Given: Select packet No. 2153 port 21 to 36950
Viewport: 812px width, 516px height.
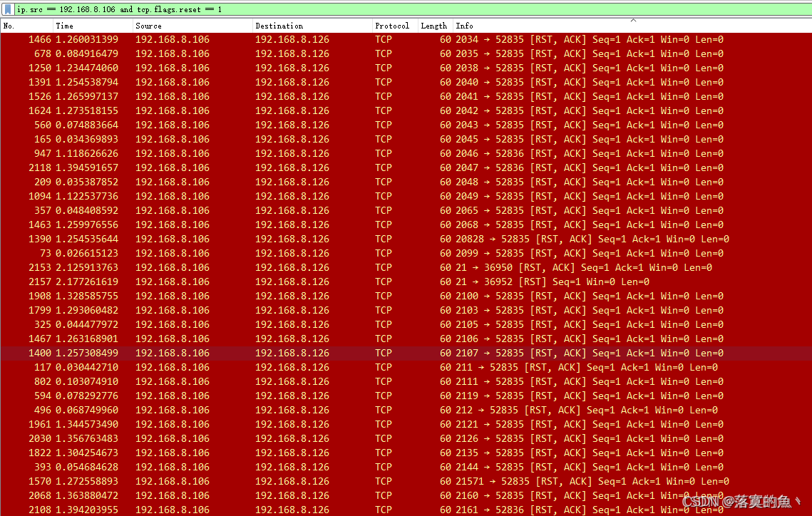Looking at the screenshot, I should (x=406, y=267).
